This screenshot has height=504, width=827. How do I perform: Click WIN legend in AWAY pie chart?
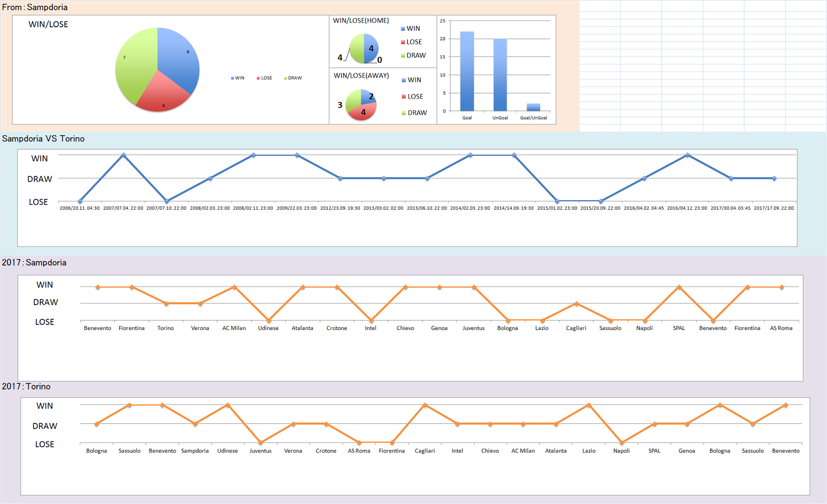tap(411, 80)
